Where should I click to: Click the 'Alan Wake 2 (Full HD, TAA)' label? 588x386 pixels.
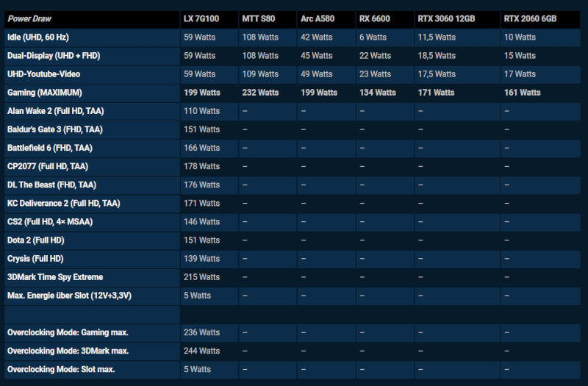56,111
